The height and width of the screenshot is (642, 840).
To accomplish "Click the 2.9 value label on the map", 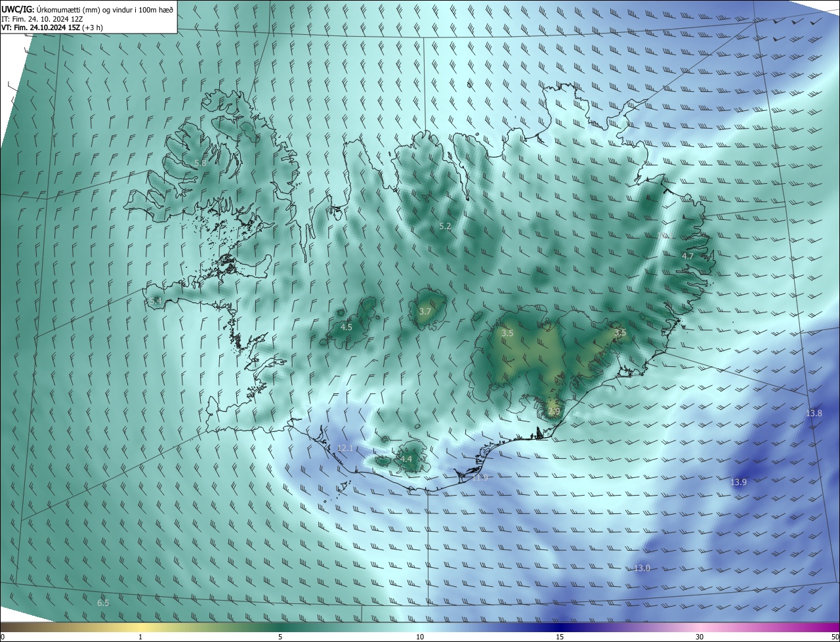I will (x=554, y=412).
